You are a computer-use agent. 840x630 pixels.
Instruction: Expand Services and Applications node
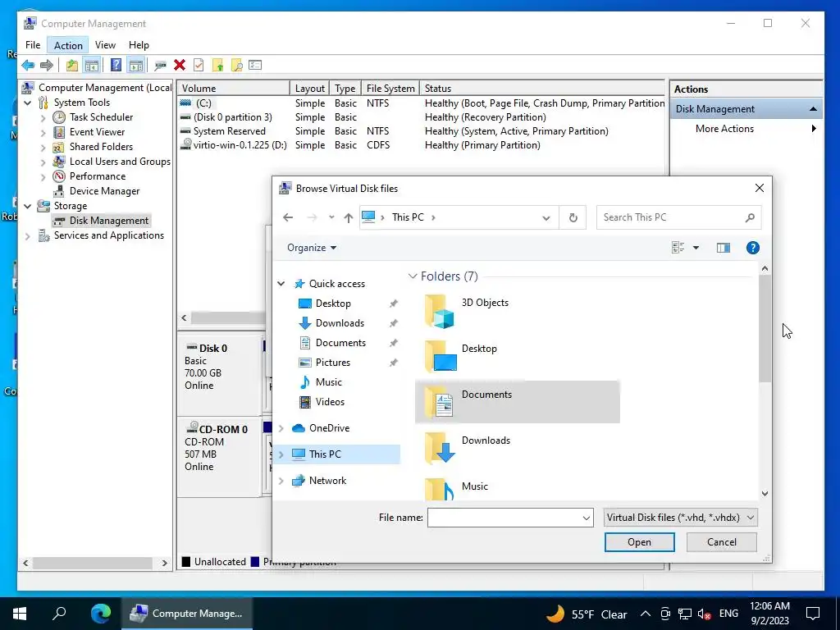[28, 235]
